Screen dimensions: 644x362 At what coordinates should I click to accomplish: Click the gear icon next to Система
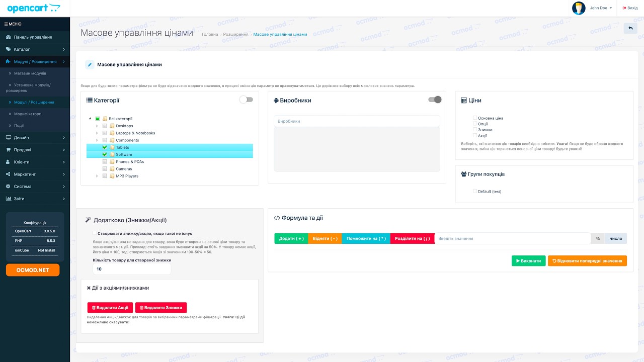pos(9,187)
